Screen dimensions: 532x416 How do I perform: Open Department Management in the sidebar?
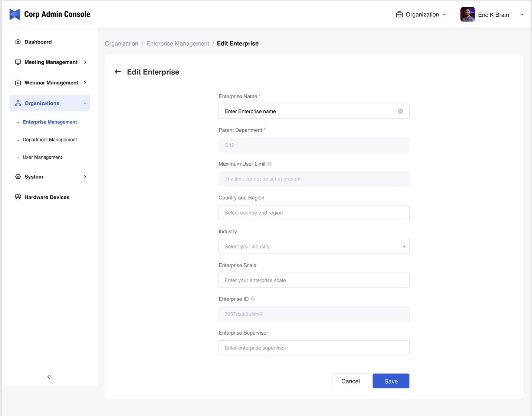tap(50, 140)
